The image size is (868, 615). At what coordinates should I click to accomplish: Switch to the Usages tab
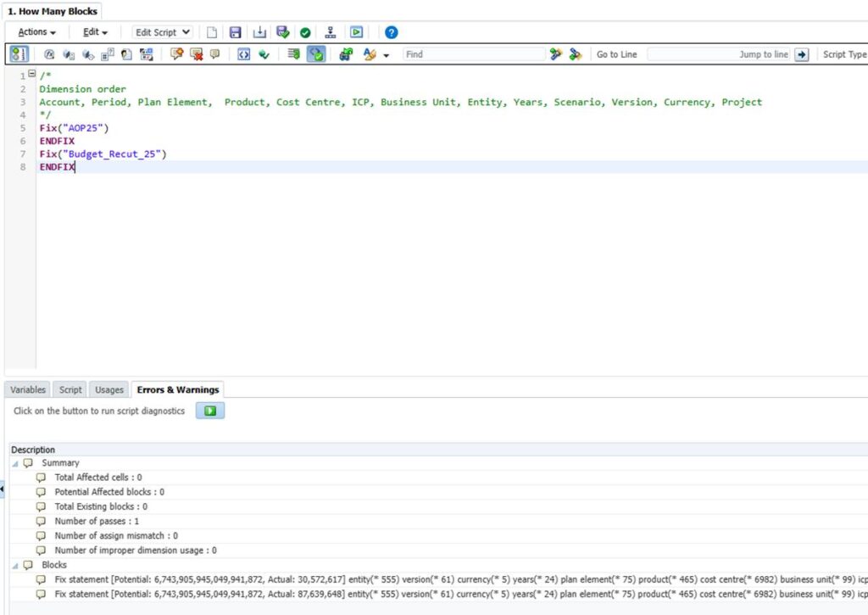coord(109,390)
